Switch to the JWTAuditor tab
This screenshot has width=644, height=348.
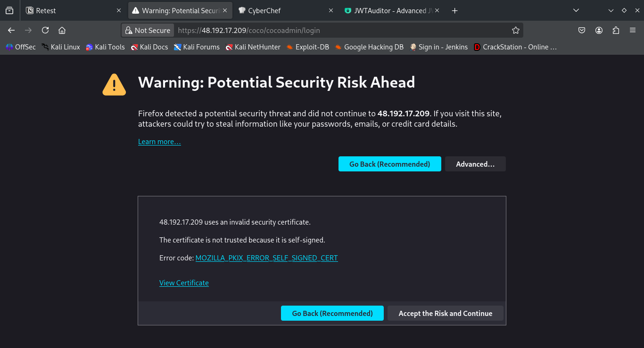coord(391,10)
